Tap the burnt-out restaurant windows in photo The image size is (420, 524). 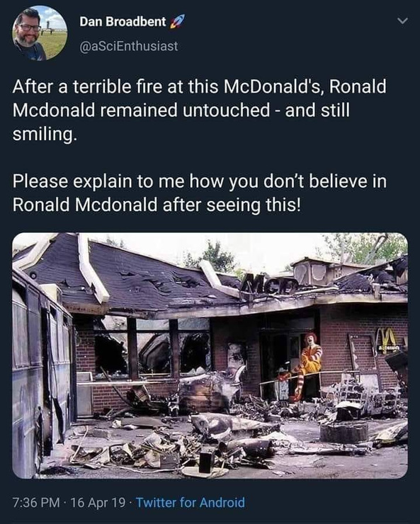click(x=152, y=348)
